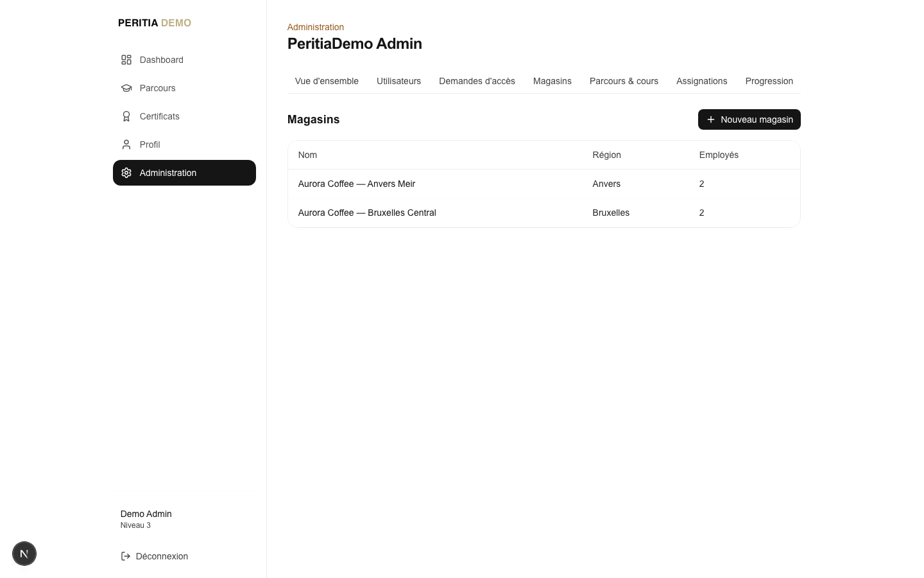Click the Administration breadcrumb label
The width and height of the screenshot is (924, 578).
(316, 27)
